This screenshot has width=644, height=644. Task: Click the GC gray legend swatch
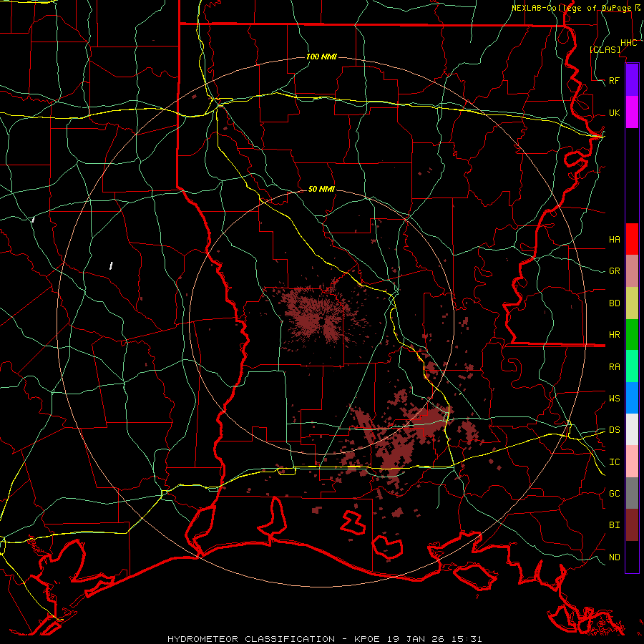tap(632, 493)
